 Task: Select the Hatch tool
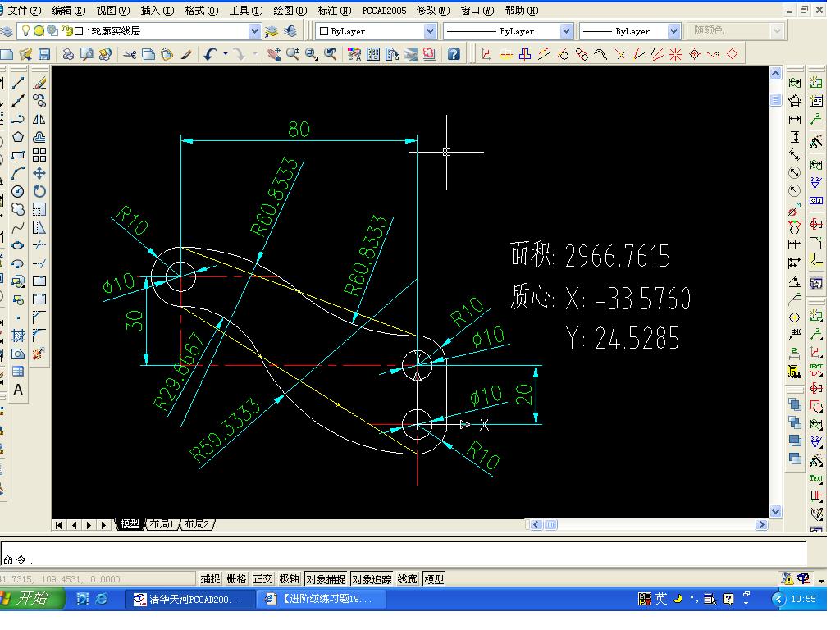(x=18, y=336)
